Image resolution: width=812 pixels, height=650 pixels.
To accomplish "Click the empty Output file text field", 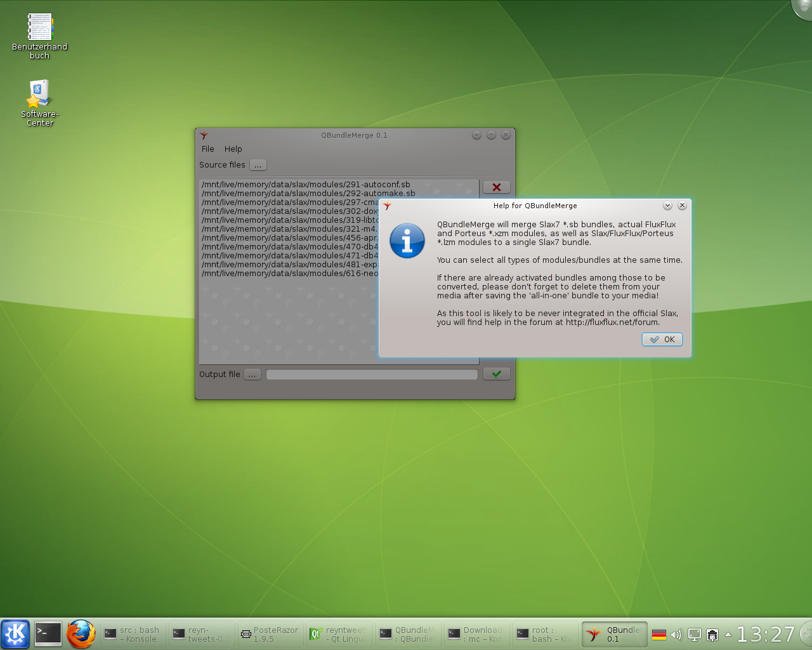I will 372,374.
